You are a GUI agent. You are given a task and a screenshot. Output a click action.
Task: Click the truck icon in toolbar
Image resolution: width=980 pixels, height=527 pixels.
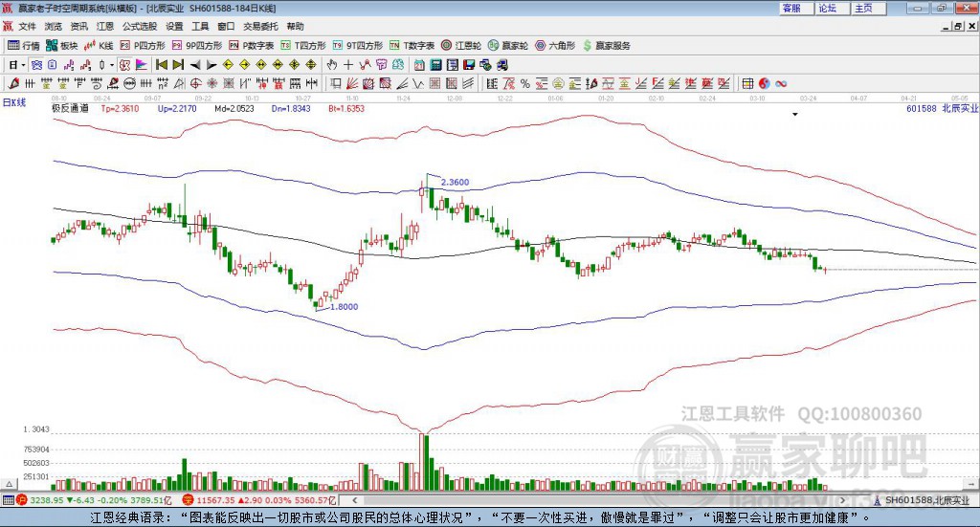point(501,65)
